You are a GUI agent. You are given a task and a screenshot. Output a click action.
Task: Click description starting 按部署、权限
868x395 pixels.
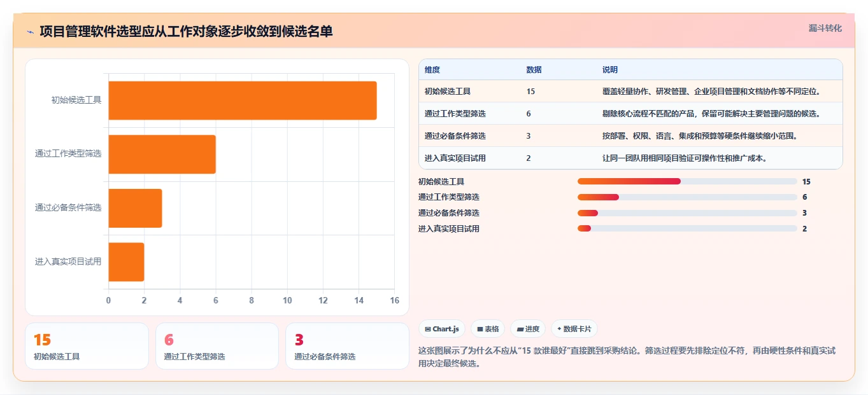[700, 136]
